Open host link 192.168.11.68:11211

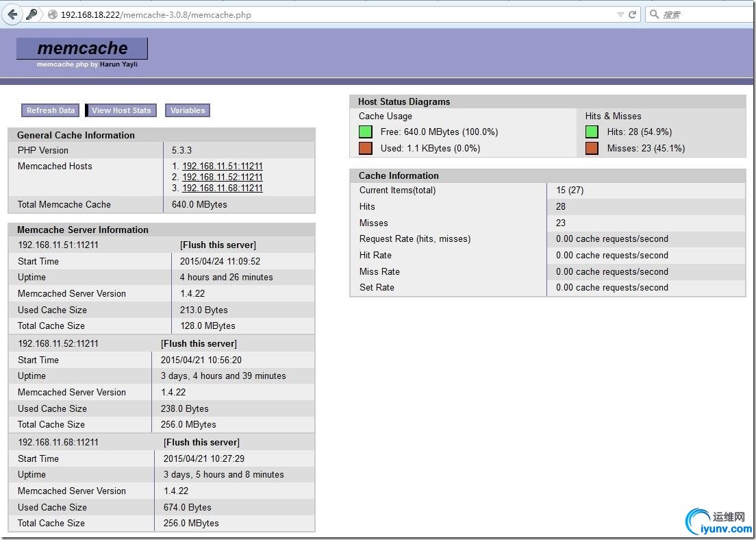[223, 188]
